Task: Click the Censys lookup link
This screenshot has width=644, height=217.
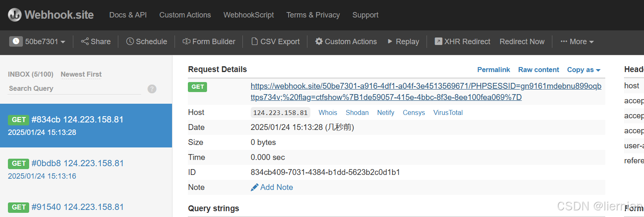Action: [x=414, y=112]
